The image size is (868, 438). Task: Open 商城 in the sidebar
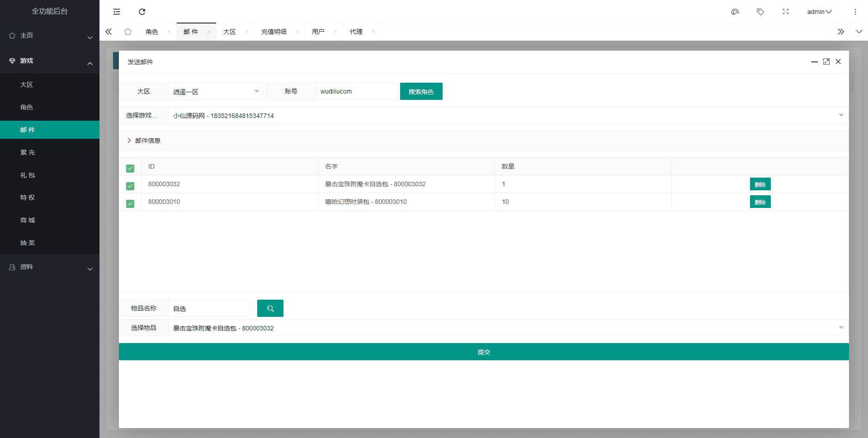[x=50, y=220]
